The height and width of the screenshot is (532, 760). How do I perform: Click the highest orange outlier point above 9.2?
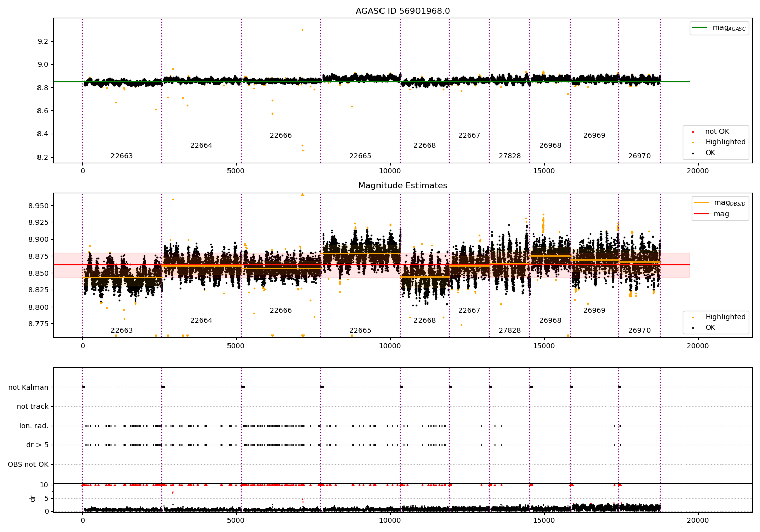[303, 30]
